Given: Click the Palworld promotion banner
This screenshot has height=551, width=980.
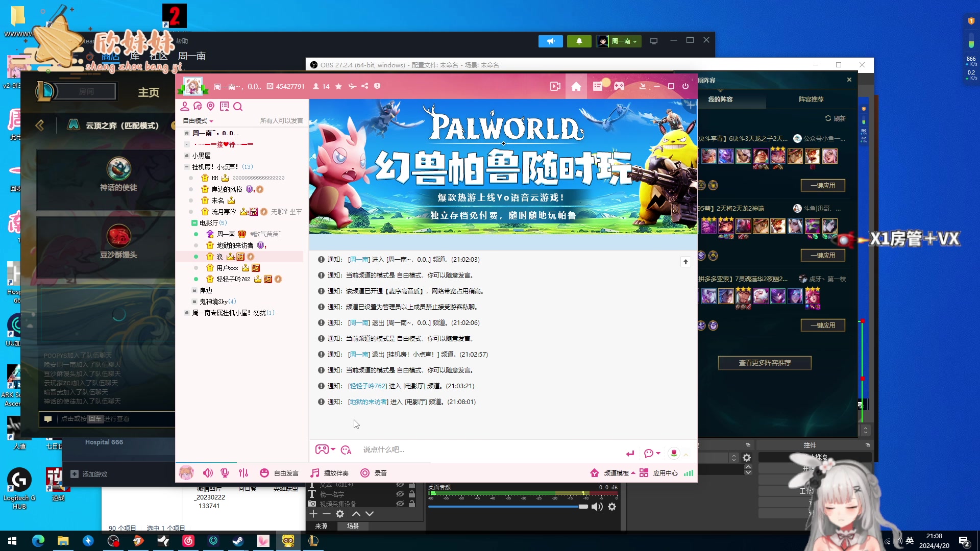Looking at the screenshot, I should click(503, 166).
